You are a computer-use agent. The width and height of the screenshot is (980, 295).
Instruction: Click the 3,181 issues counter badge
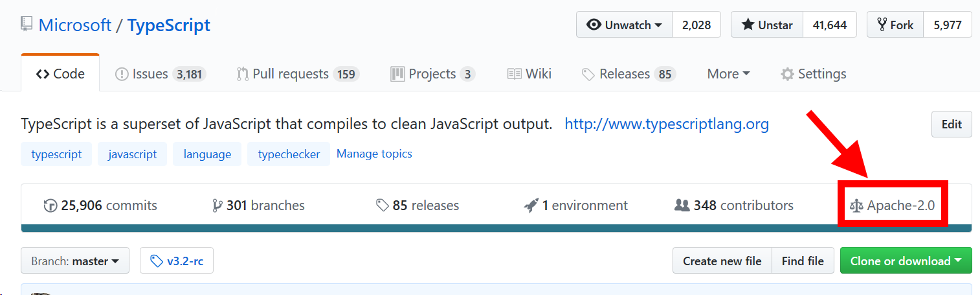point(189,74)
